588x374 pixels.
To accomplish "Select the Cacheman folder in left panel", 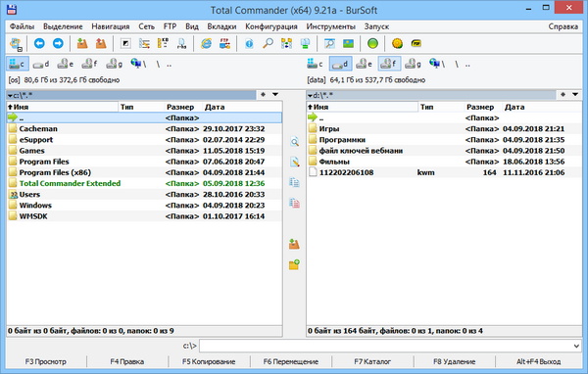I will [144, 128].
